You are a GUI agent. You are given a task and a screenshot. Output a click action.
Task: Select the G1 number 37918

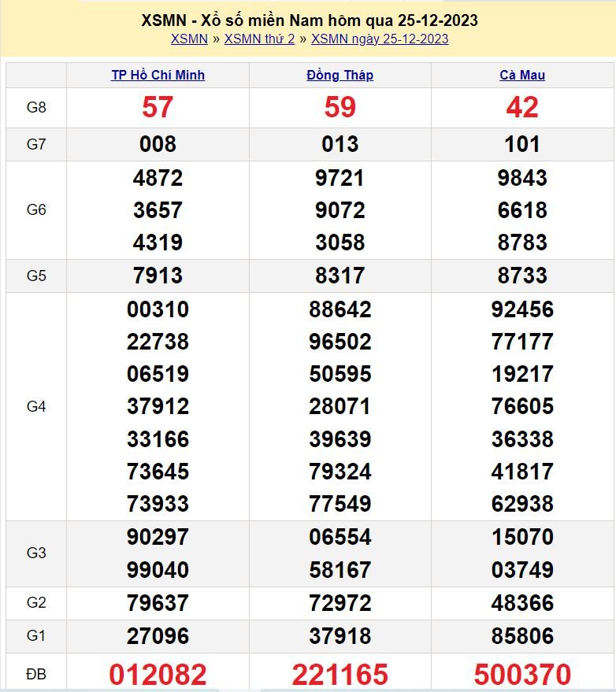[340, 636]
